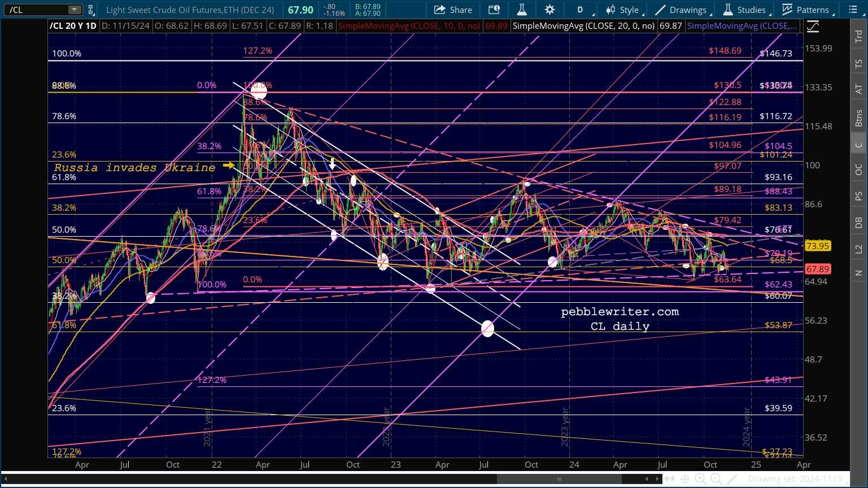Open the symbol selector dropdown arrow
Image resolution: width=868 pixels, height=488 pixels.
[75, 10]
